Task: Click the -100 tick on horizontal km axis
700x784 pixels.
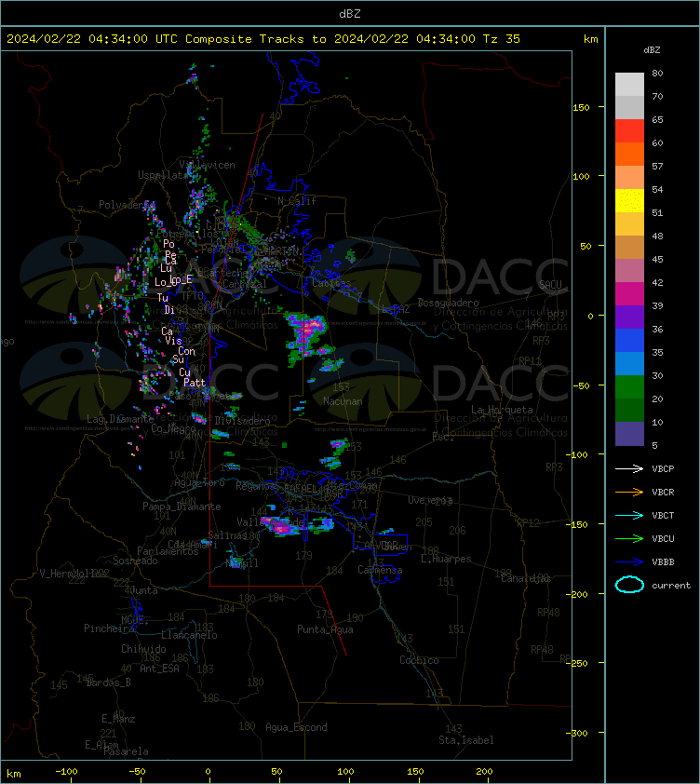Action: (66, 771)
